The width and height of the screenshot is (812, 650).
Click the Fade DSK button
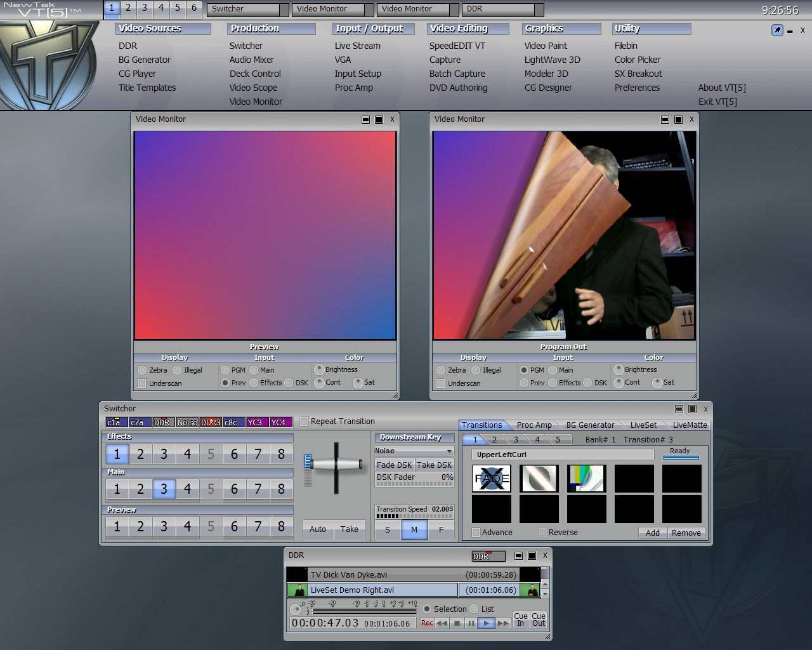(395, 465)
